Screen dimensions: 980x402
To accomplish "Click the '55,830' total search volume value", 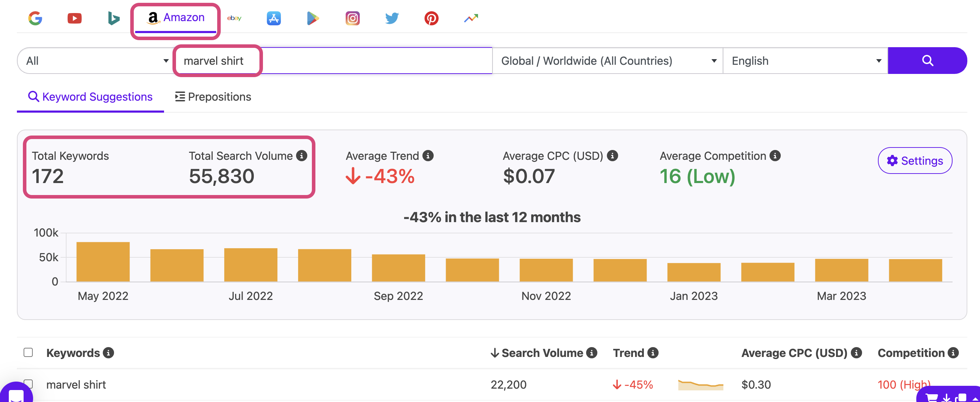I will click(x=221, y=176).
